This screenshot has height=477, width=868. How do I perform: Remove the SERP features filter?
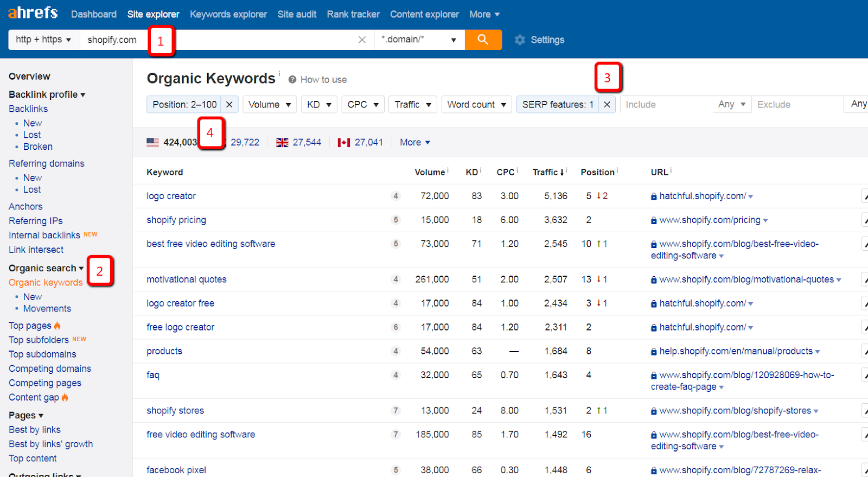(x=607, y=105)
